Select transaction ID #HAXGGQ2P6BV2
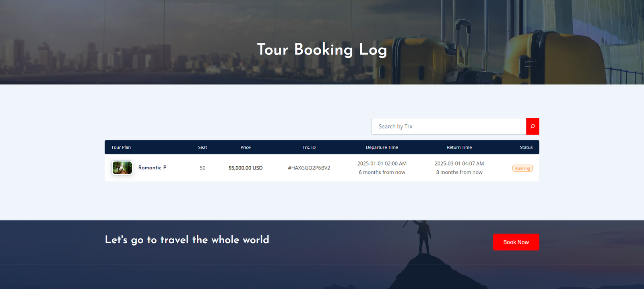 click(309, 168)
